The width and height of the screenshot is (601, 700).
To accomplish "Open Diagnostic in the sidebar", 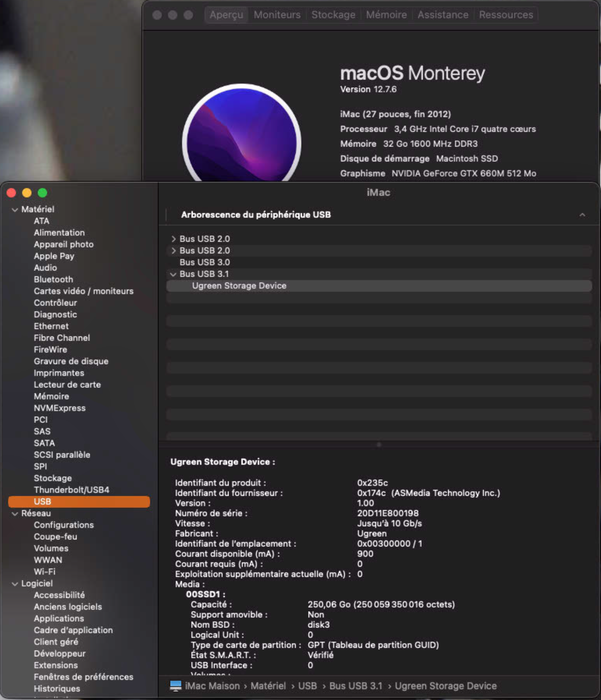I will tap(55, 315).
